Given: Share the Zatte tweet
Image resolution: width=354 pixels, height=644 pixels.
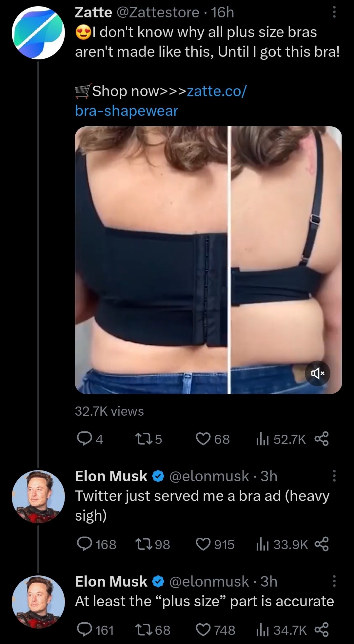Looking at the screenshot, I should (321, 439).
